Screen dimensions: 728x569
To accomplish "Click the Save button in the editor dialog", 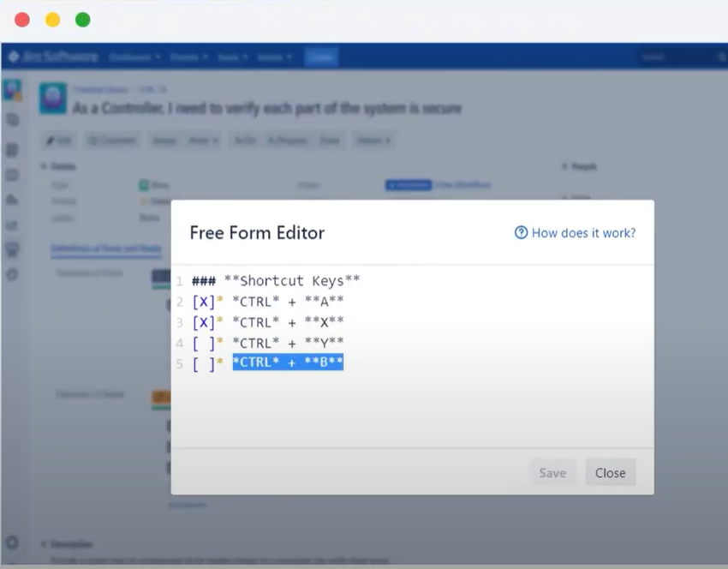I will tap(552, 472).
